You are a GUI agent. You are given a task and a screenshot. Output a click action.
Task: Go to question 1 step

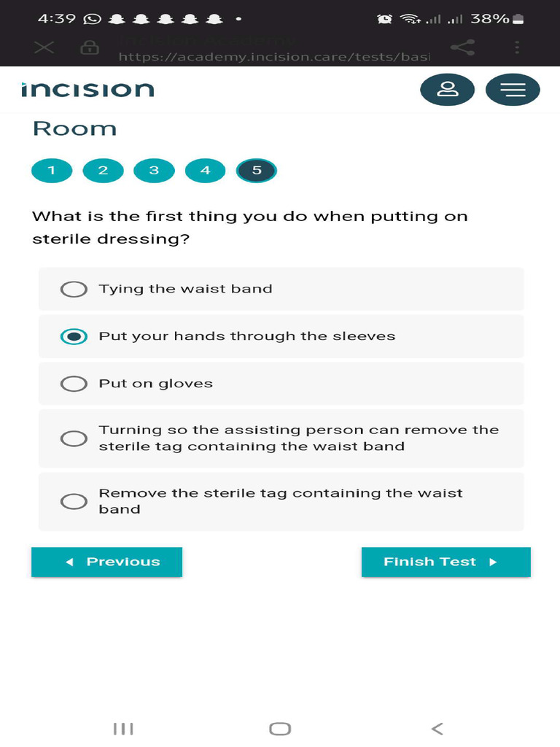(52, 171)
